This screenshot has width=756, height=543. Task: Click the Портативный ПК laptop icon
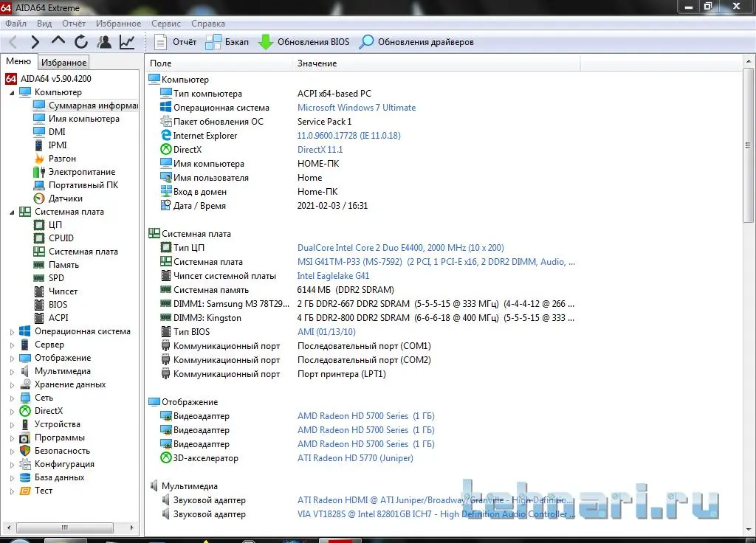click(39, 185)
